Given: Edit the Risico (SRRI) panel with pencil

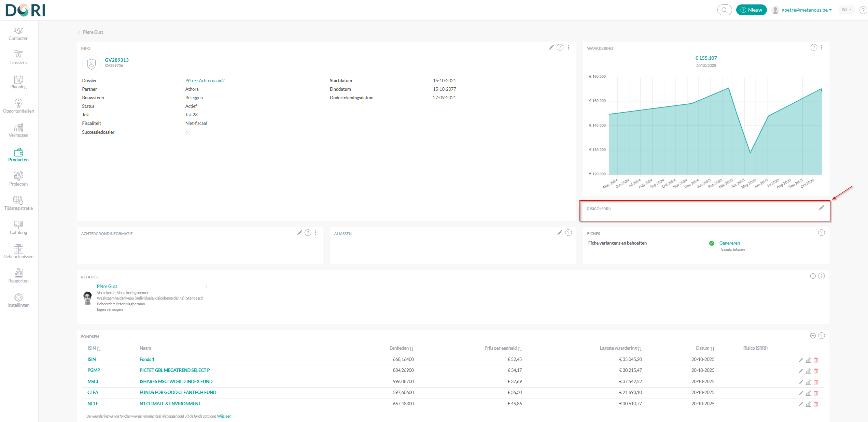Looking at the screenshot, I should tap(821, 208).
